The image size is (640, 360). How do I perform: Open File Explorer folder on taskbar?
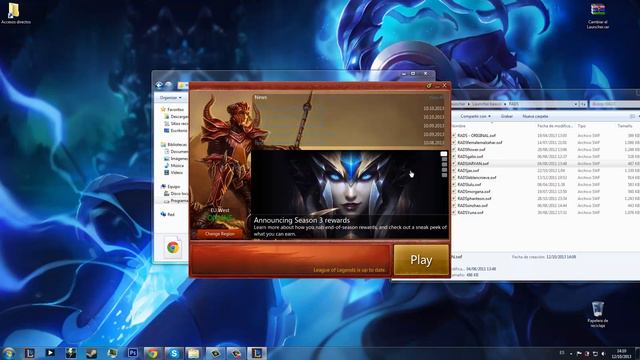193,353
